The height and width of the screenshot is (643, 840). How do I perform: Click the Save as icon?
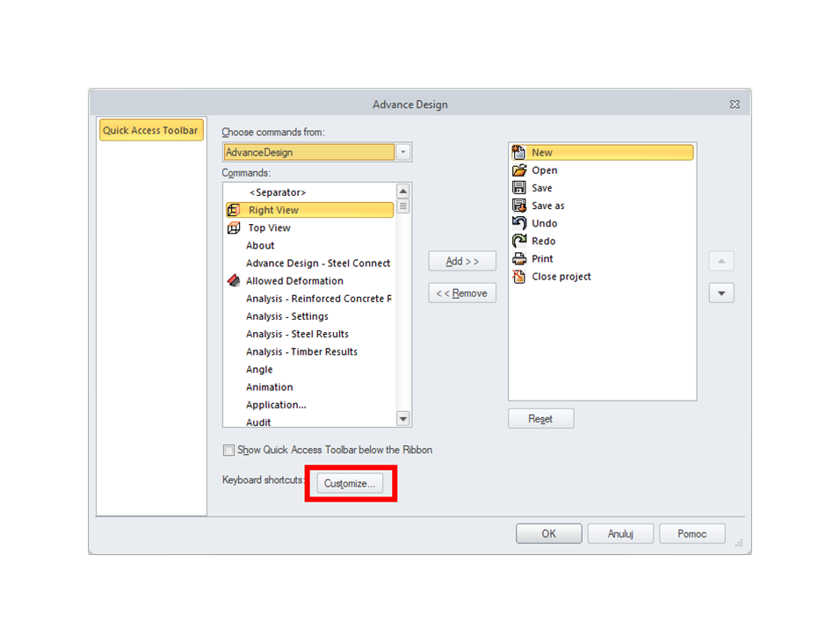tap(519, 206)
